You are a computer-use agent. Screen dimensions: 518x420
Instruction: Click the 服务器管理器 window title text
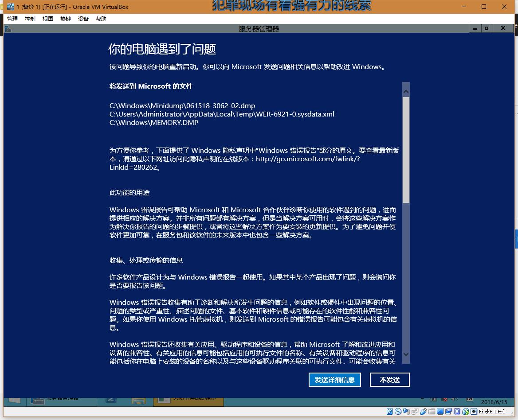(259, 29)
